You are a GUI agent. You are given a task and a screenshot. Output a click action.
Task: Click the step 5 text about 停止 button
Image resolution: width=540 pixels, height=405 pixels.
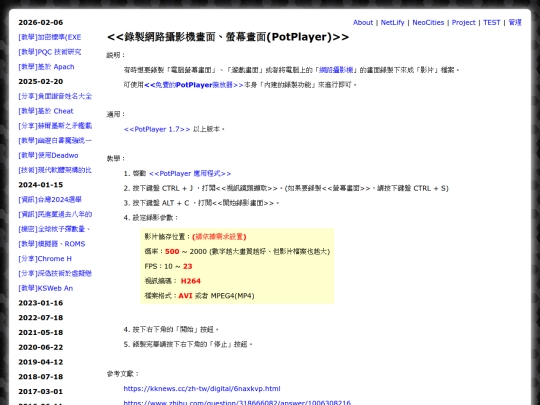point(188,345)
